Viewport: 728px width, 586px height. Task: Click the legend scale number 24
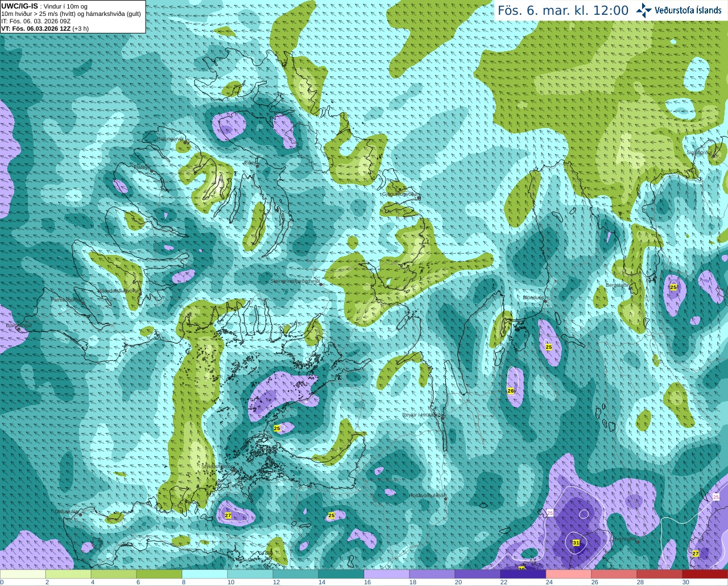coord(549,582)
